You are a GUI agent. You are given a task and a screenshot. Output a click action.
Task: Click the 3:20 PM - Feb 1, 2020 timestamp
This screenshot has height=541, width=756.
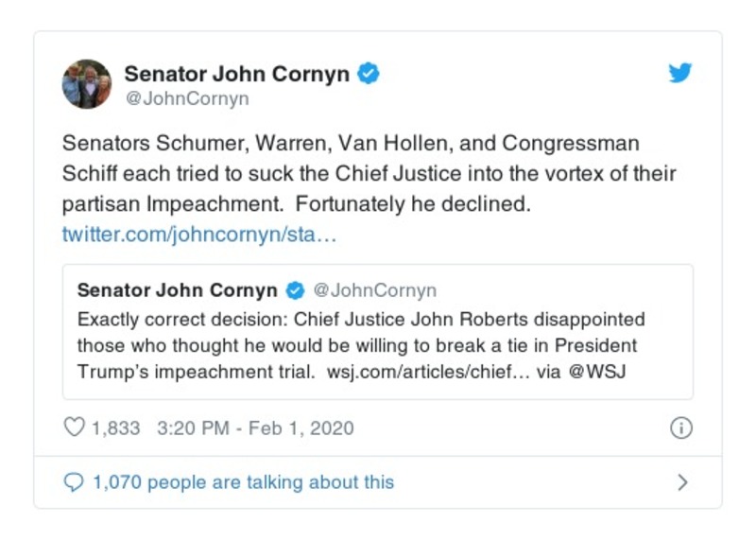[x=254, y=428]
